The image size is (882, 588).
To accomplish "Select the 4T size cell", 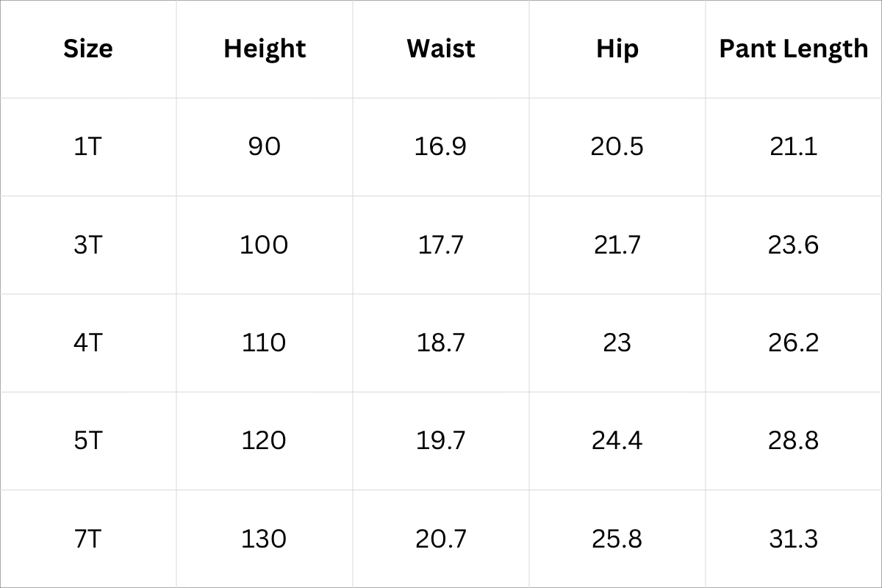I will [x=88, y=343].
